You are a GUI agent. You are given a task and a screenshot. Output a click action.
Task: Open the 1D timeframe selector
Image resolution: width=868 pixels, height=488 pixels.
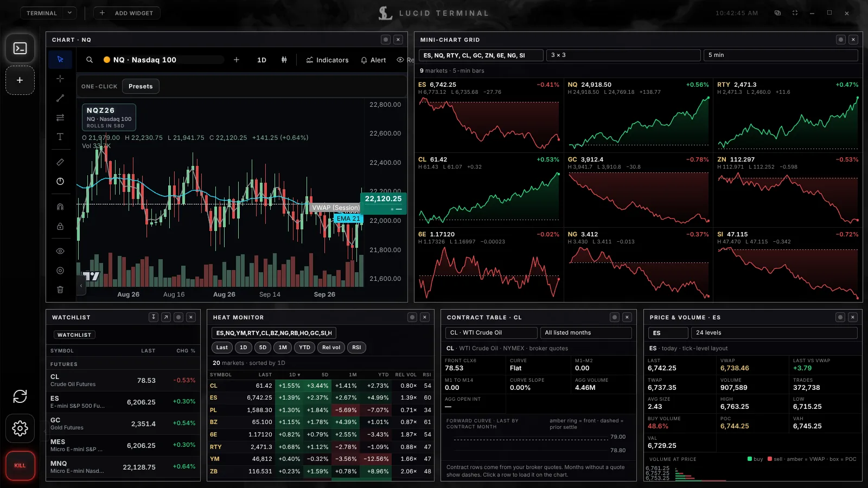261,60
